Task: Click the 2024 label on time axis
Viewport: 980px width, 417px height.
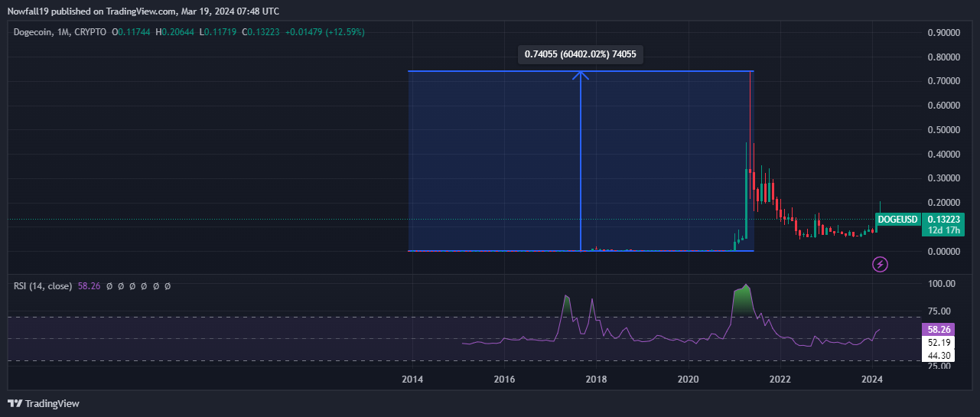Action: point(871,380)
